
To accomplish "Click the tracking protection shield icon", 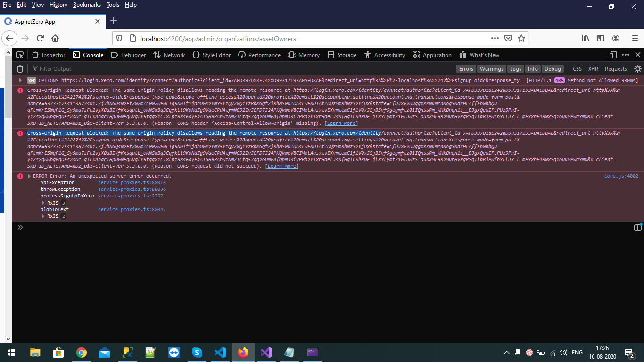I will (x=119, y=38).
